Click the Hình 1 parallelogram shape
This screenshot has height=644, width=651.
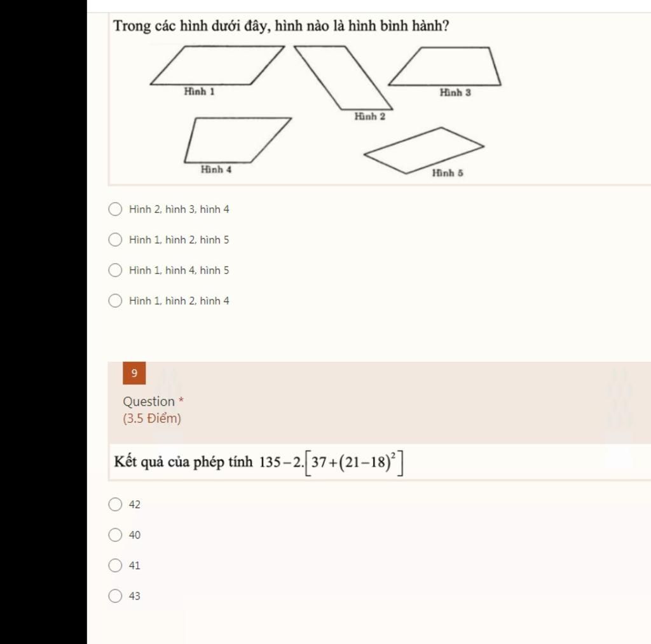click(x=217, y=65)
